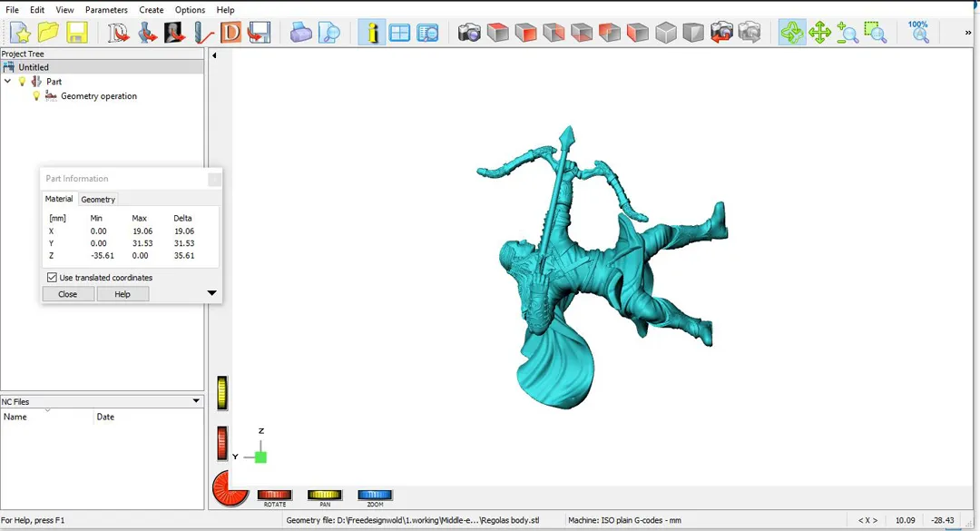Go to previous view with camera red arrow icon
Image resolution: width=980 pixels, height=531 pixels.
[721, 33]
